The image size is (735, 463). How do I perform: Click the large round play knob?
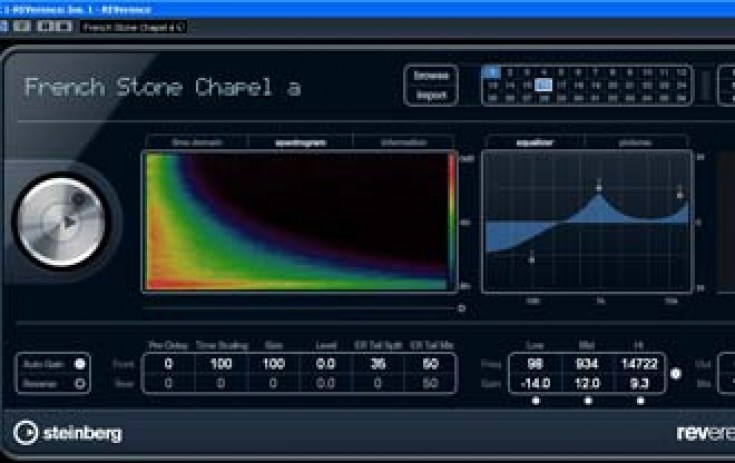(x=62, y=223)
